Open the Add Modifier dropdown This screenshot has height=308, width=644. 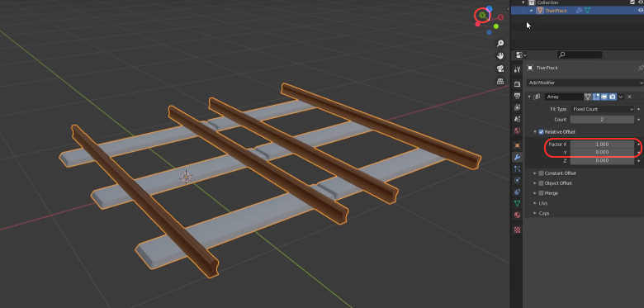585,83
